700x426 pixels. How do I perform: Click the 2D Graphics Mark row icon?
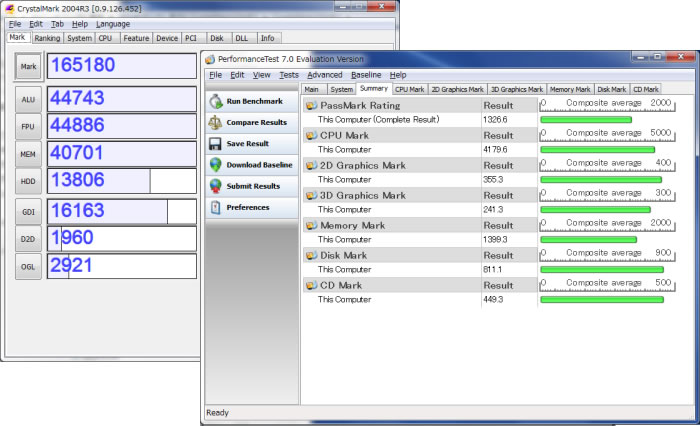coord(311,165)
